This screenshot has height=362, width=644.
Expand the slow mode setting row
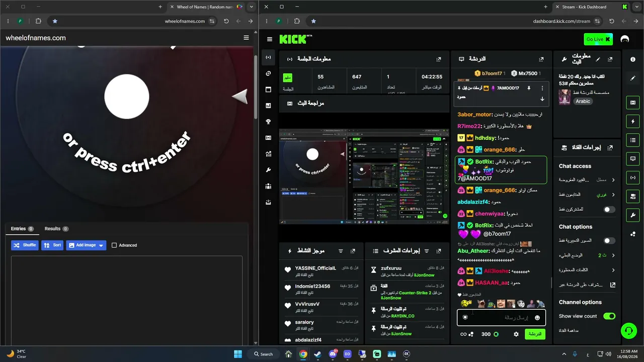pos(587,255)
